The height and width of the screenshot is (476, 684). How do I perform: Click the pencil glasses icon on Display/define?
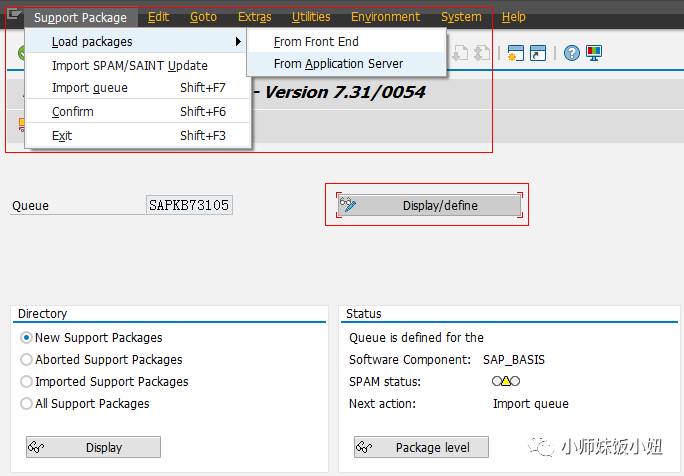coord(348,204)
